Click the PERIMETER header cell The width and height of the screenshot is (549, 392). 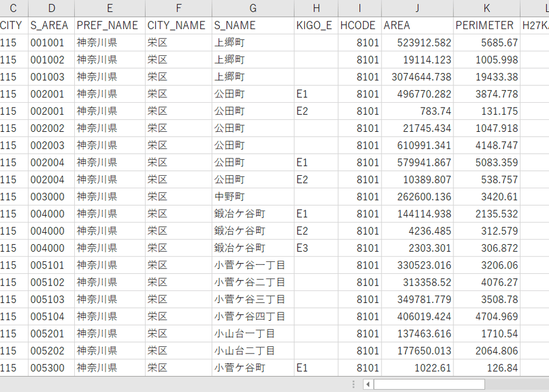point(487,26)
